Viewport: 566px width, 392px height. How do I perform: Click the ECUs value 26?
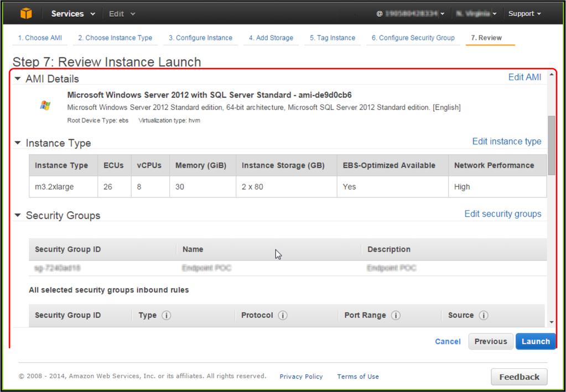(107, 187)
